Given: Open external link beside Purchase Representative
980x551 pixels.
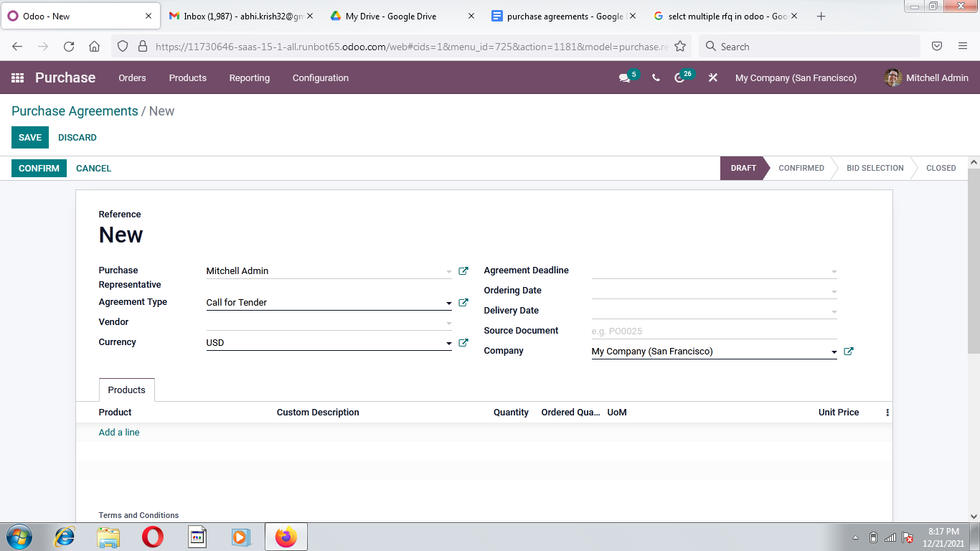Looking at the screenshot, I should 463,271.
